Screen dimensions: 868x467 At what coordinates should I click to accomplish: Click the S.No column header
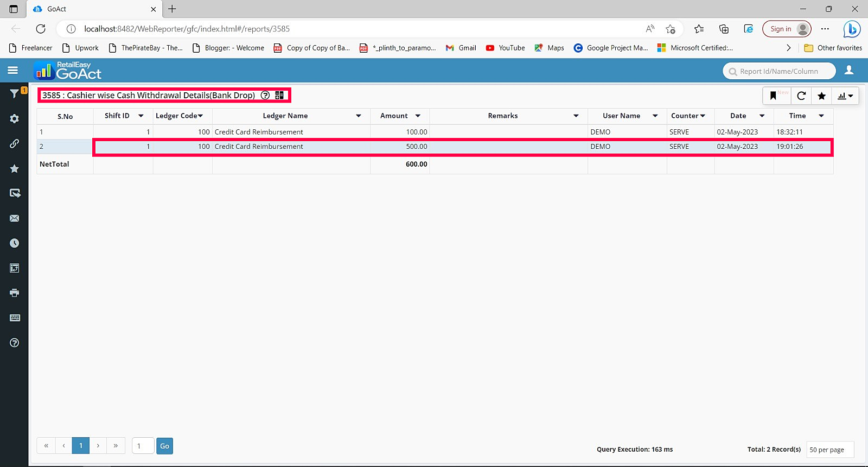point(65,116)
